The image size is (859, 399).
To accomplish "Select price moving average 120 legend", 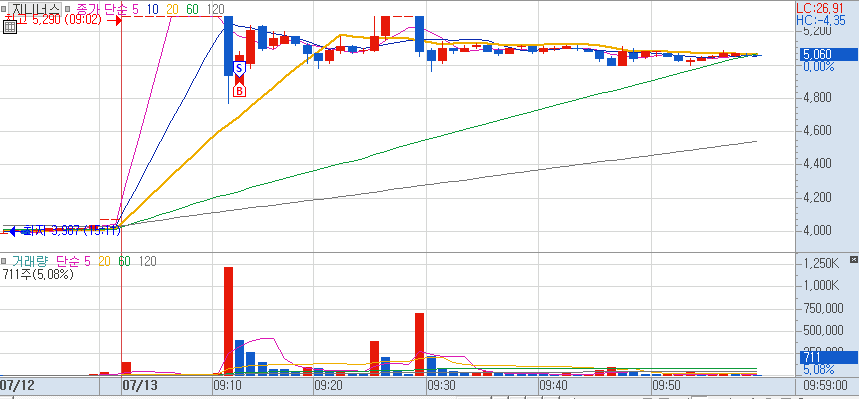I will click(217, 9).
